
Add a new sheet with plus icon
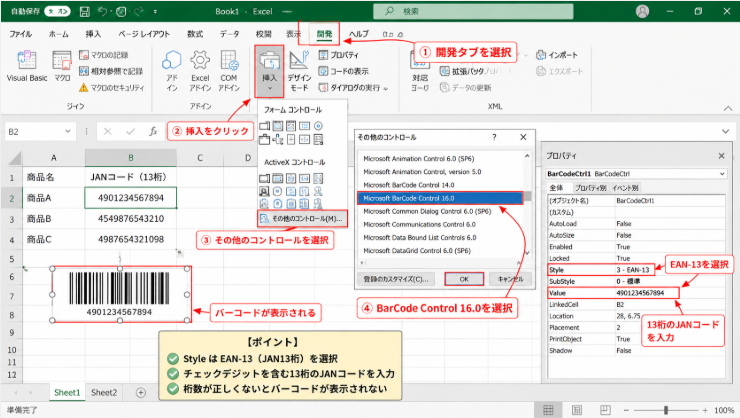coord(141,393)
